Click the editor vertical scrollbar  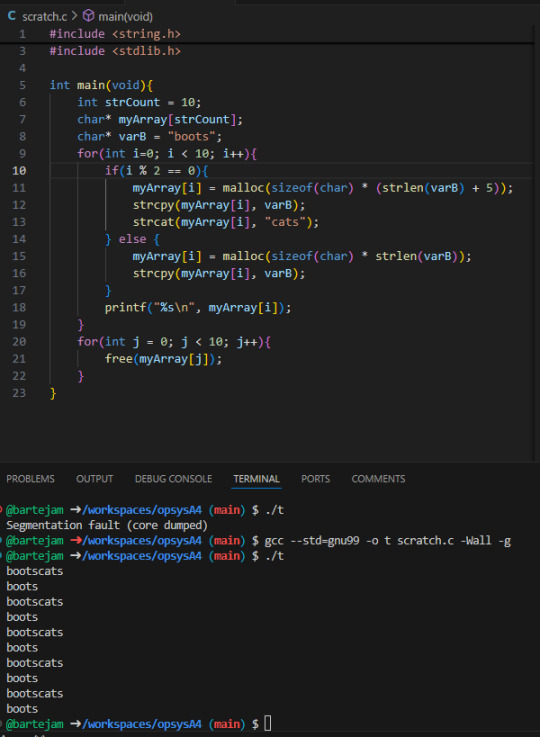[536, 242]
